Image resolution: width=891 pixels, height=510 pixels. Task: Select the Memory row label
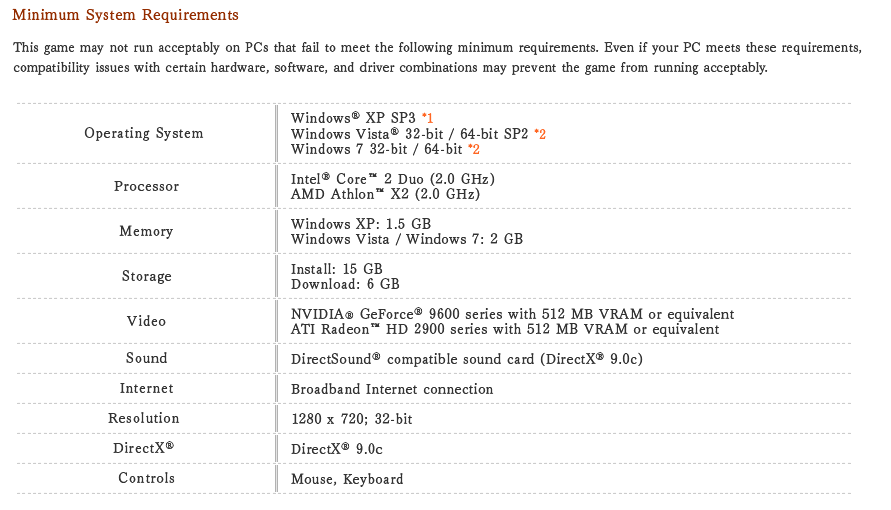[x=146, y=231]
